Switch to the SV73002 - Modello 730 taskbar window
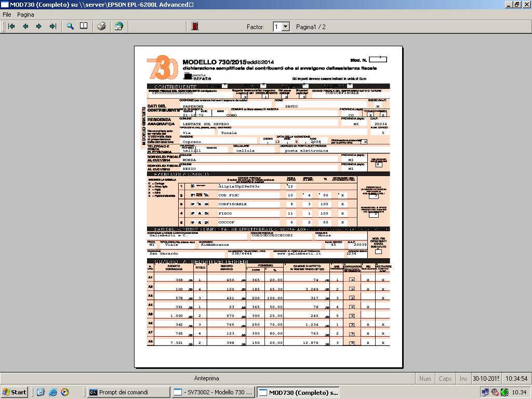The image size is (532, 399). click(213, 392)
